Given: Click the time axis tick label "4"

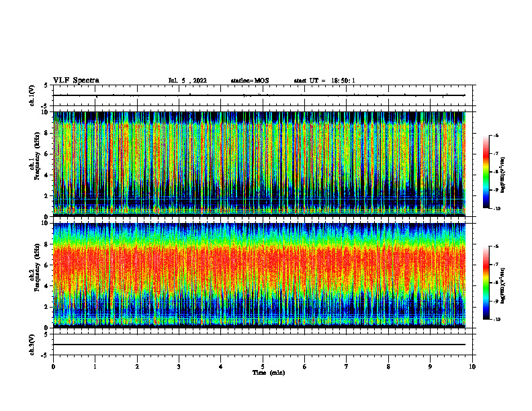Looking at the screenshot, I should click(x=221, y=367).
